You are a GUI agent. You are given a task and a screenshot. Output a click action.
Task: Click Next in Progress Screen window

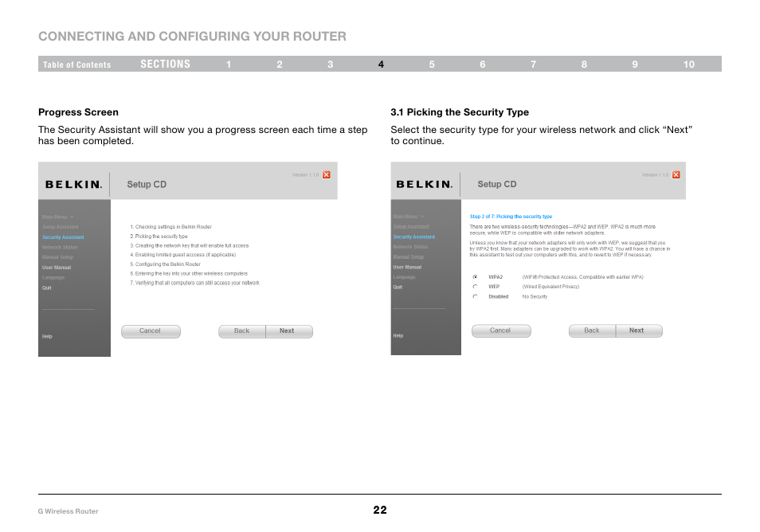point(289,331)
